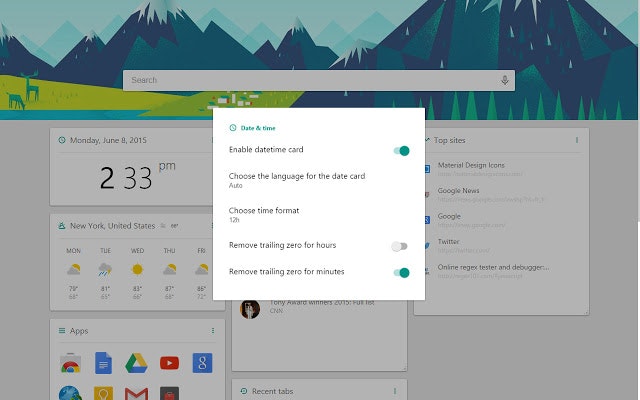This screenshot has height=400, width=640.
Task: Click Wednesday's sunny forecast icon
Action: [138, 269]
